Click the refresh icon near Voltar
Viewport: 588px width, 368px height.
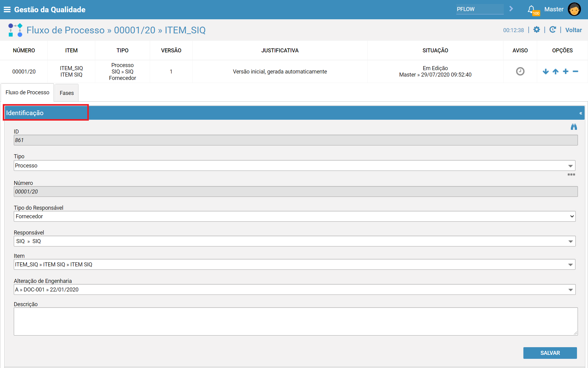(x=552, y=29)
